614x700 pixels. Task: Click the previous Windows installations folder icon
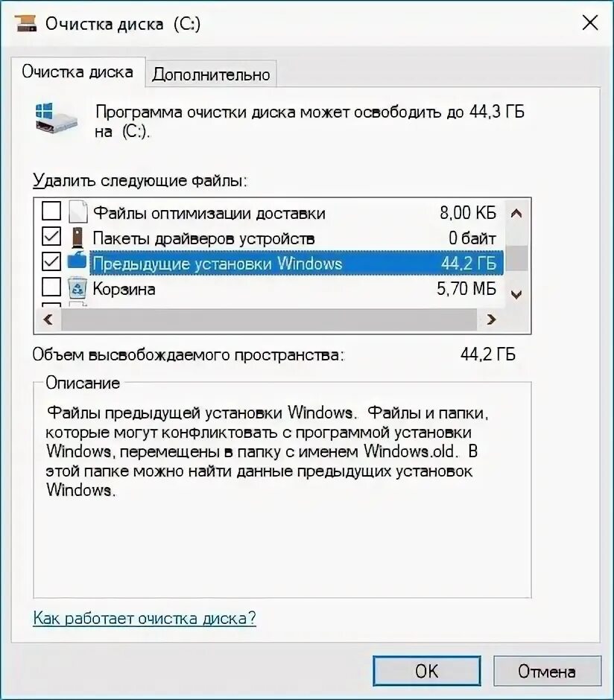tap(77, 261)
